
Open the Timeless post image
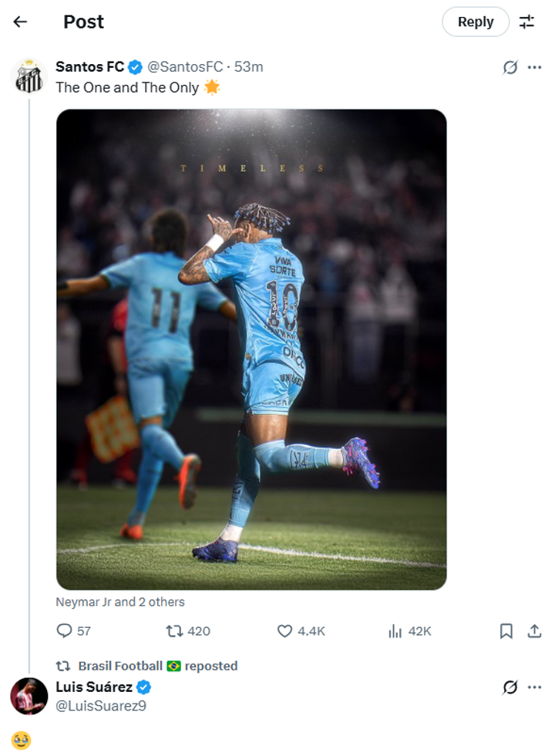pyautogui.click(x=251, y=349)
